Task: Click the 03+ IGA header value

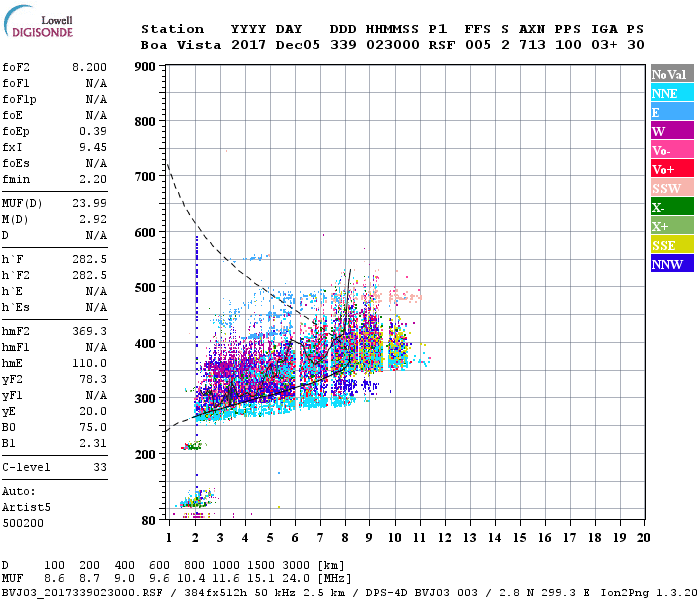Action: [x=604, y=45]
